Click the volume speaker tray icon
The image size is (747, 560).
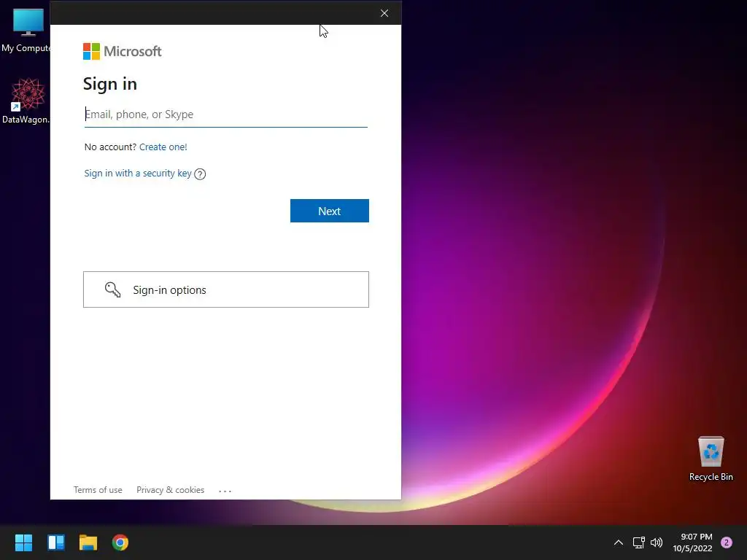[x=657, y=542]
